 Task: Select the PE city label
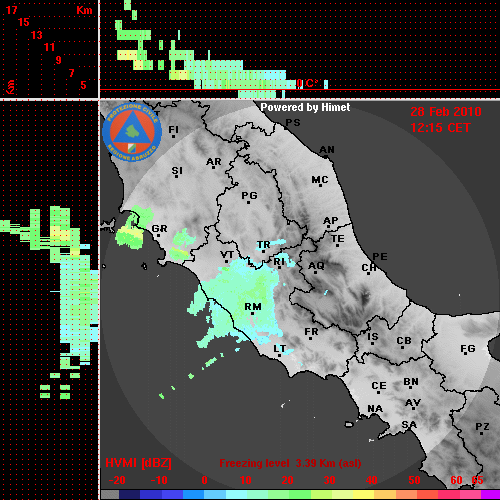pyautogui.click(x=380, y=257)
